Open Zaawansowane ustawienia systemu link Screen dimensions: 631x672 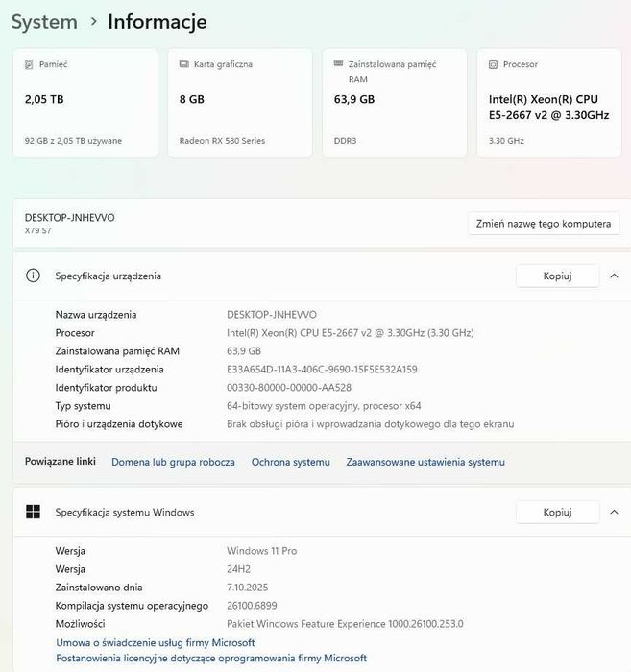[425, 462]
